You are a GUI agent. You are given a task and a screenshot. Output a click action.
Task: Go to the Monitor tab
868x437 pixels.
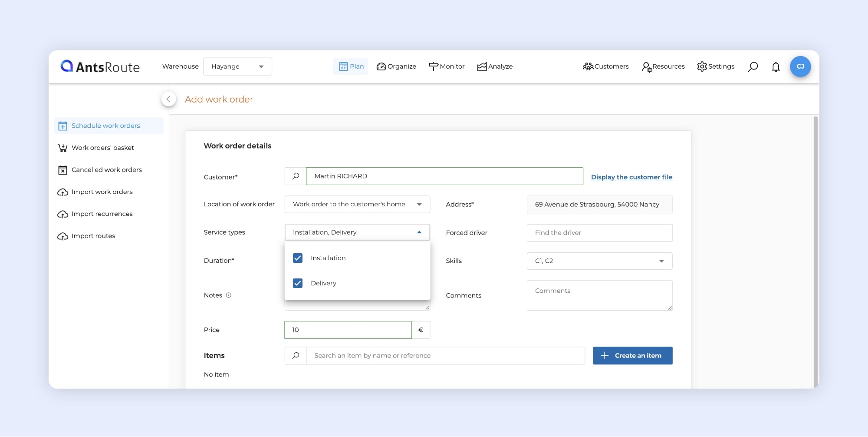pyautogui.click(x=447, y=66)
